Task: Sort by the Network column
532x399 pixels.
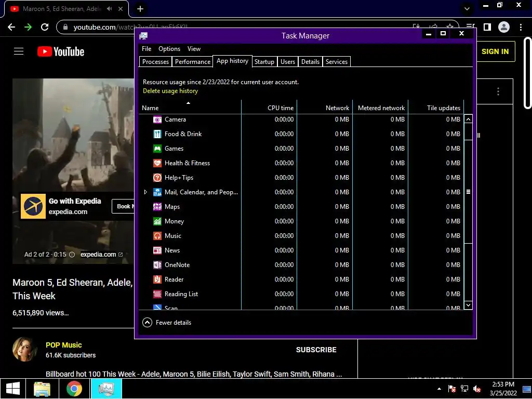Action: point(325,108)
